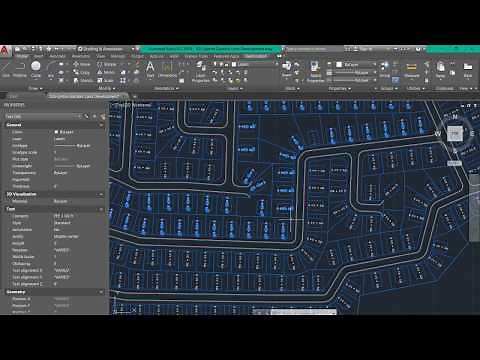480x360 pixels.
Task: Click the N compass direction on ViewCube
Action: [455, 116]
